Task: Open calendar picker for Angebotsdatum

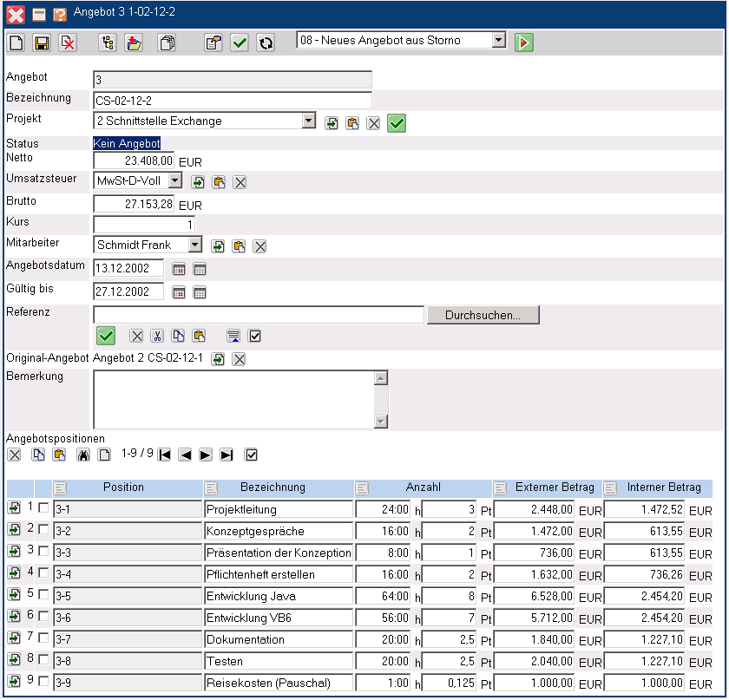Action: (179, 270)
